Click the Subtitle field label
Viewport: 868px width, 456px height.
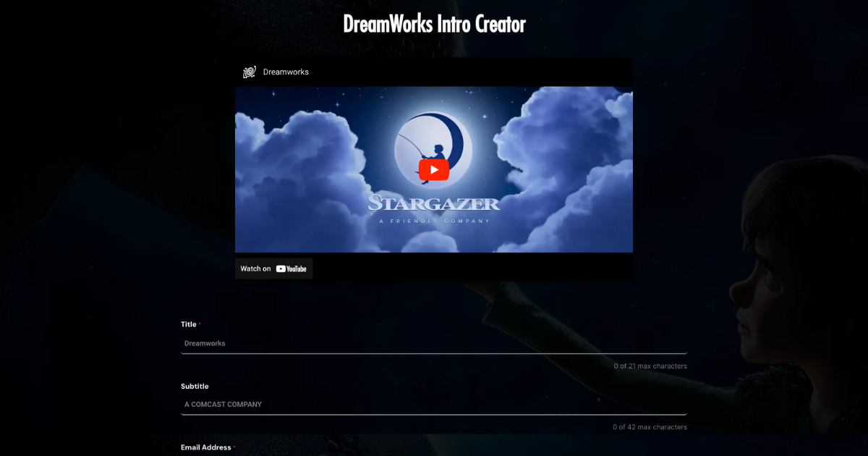pyautogui.click(x=194, y=386)
